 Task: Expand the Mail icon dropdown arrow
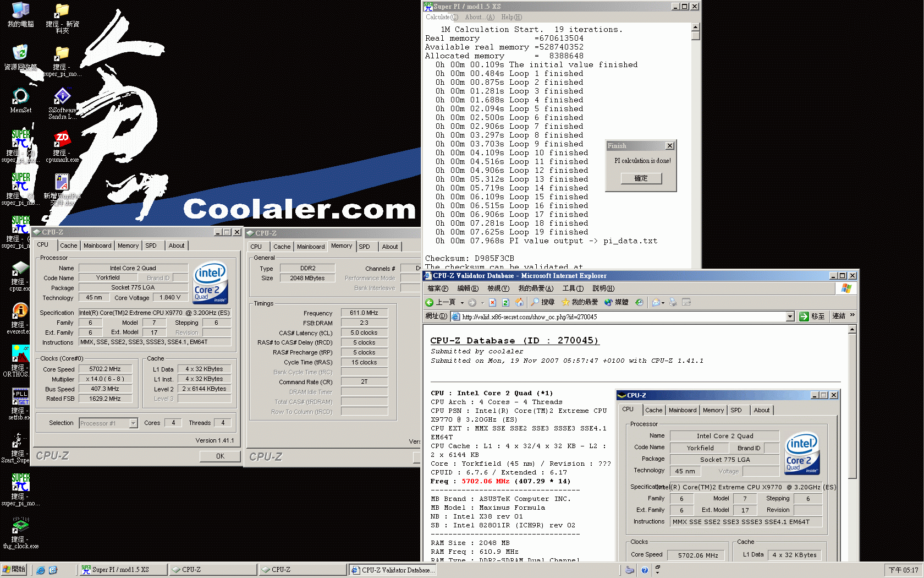click(663, 303)
